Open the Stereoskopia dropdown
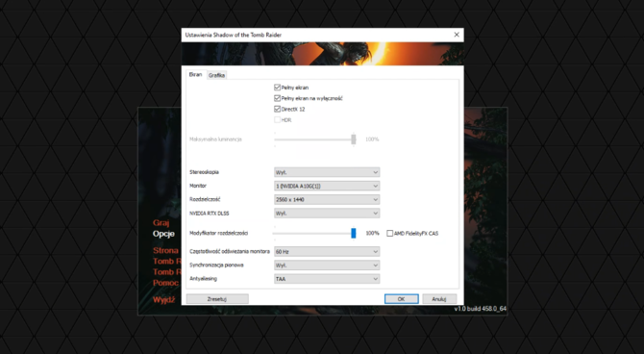644x354 pixels. pyautogui.click(x=327, y=172)
